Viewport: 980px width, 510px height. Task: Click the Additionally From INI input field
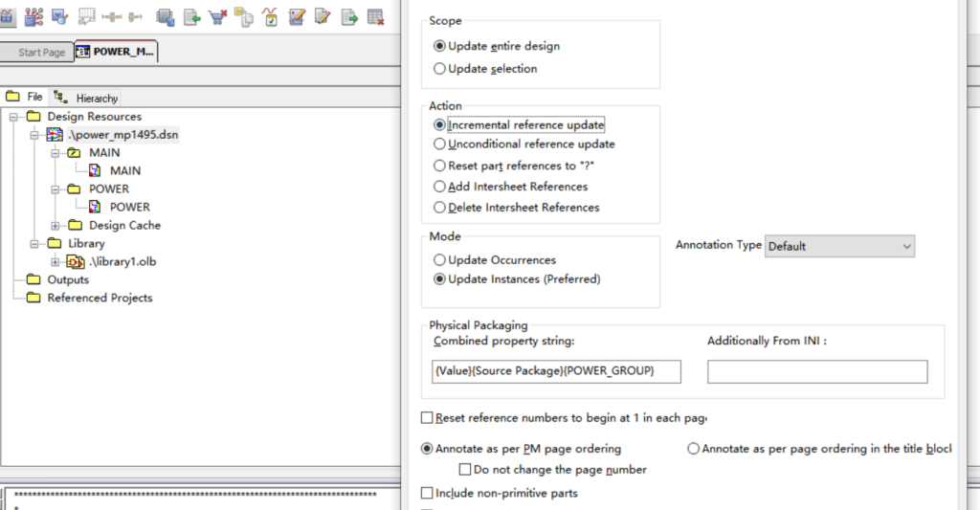tap(817, 371)
